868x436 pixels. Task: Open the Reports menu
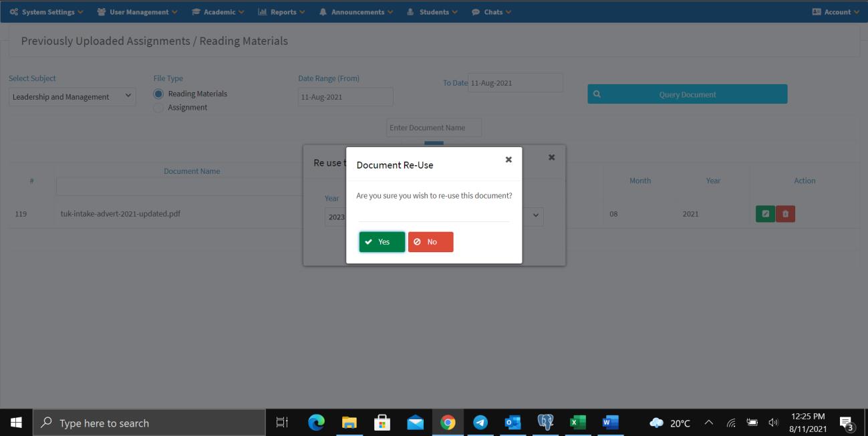pos(281,11)
